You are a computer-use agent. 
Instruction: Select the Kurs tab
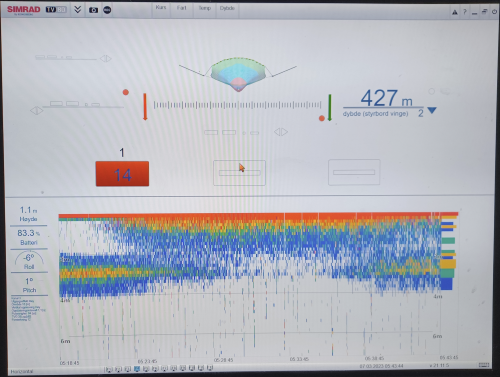point(161,8)
